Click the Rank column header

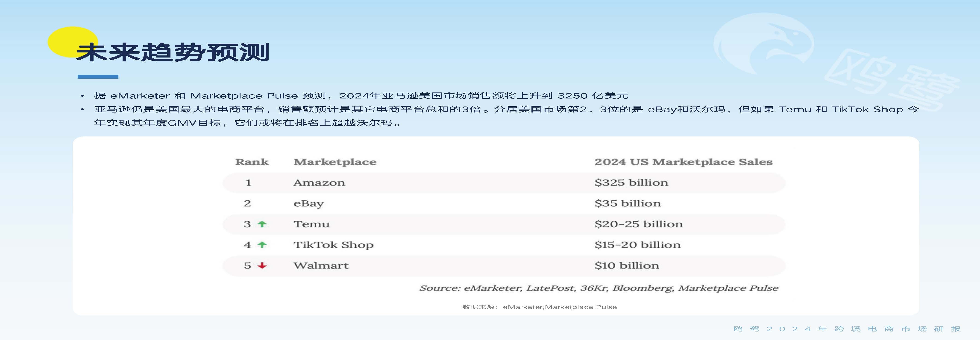click(x=252, y=162)
